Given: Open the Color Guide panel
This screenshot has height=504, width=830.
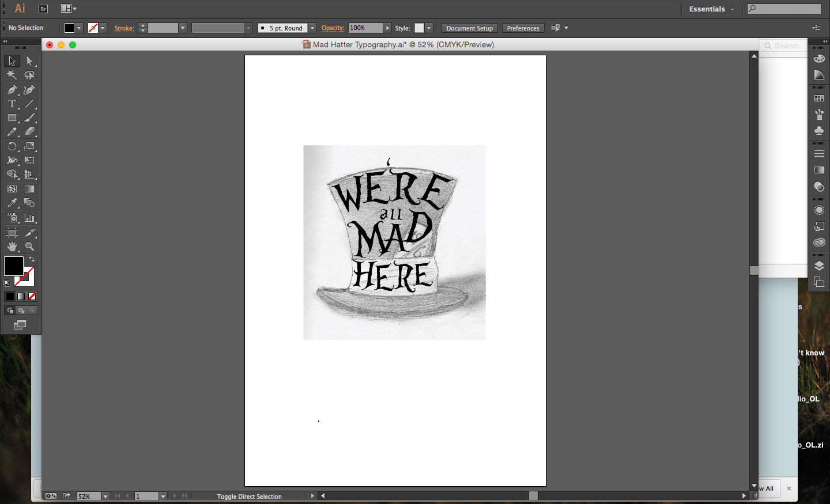Looking at the screenshot, I should tap(819, 75).
